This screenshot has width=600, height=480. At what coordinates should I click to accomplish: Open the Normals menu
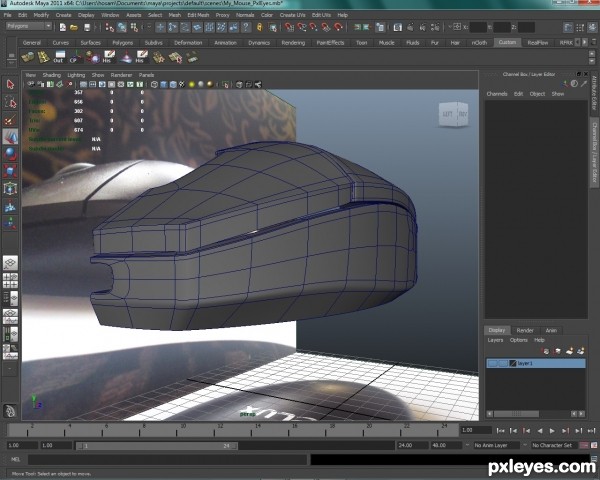point(245,15)
